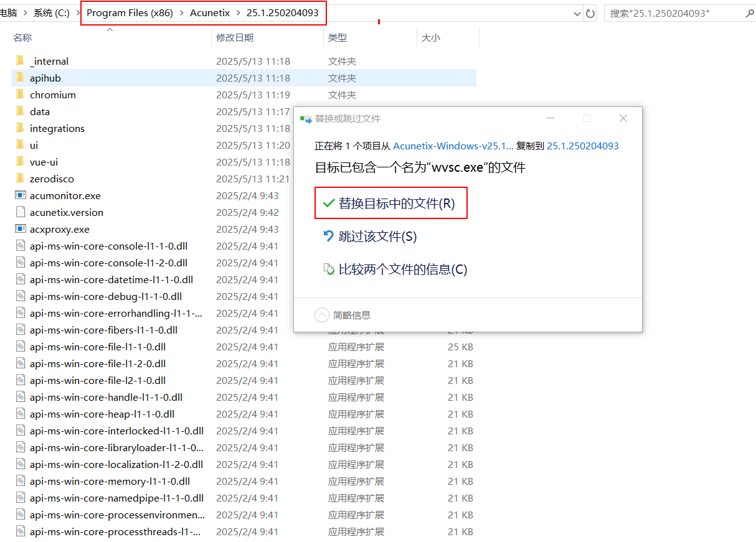Select api-ms-win-core-console-l1-2-0.dll file name
This screenshot has height=542, width=756.
(x=108, y=263)
